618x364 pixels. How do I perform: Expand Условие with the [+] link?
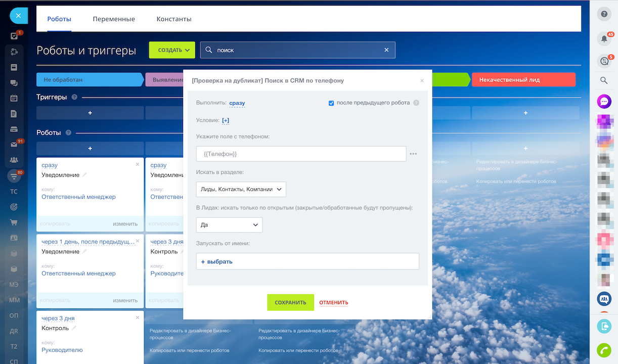226,120
